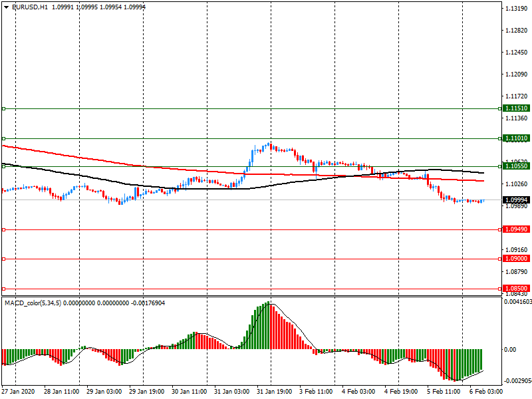
Task: Click left anchor square of 1.08500 line
Action: tap(3, 289)
